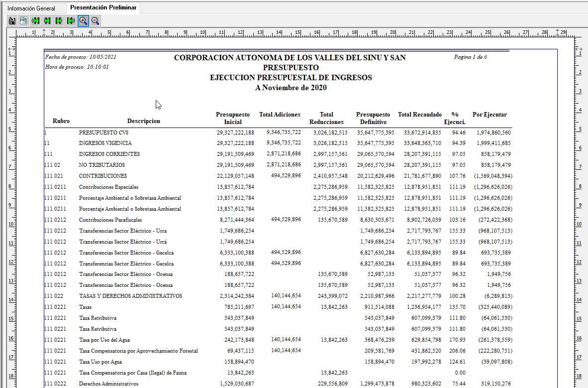Viewport: 588px width, 388px height.
Task: Click the Tasa por Uso del Agua row
Action: (104, 340)
